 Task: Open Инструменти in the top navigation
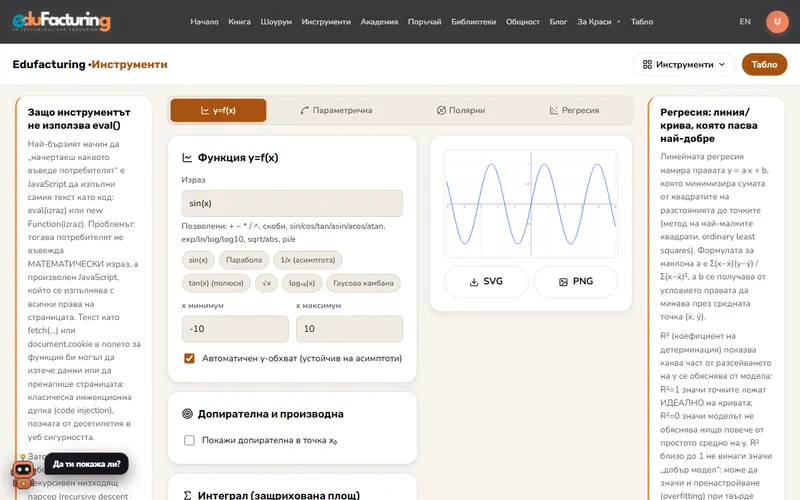tap(326, 21)
